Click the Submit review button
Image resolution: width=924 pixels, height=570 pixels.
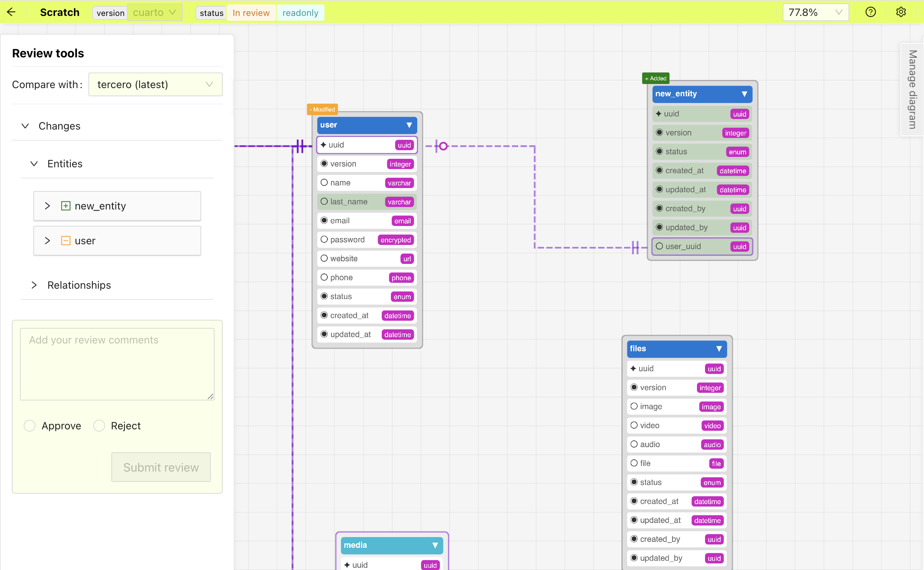pos(161,467)
